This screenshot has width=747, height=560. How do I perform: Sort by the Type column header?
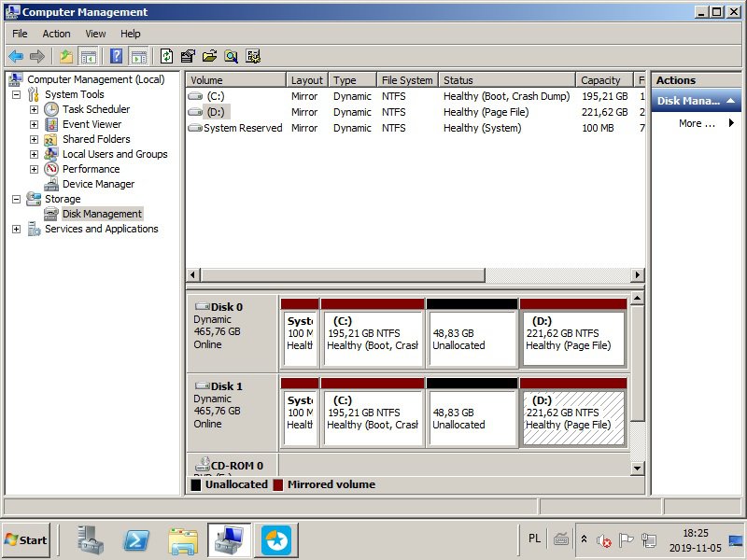click(353, 80)
